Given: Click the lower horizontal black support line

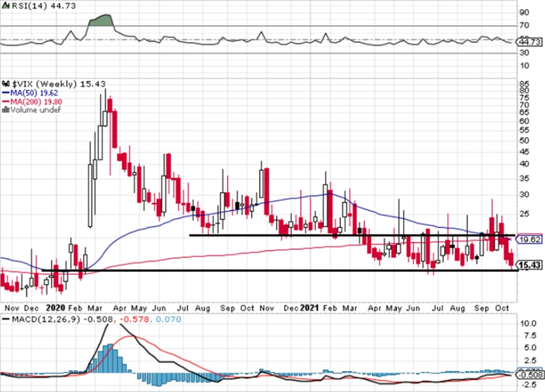Looking at the screenshot, I should [280, 270].
